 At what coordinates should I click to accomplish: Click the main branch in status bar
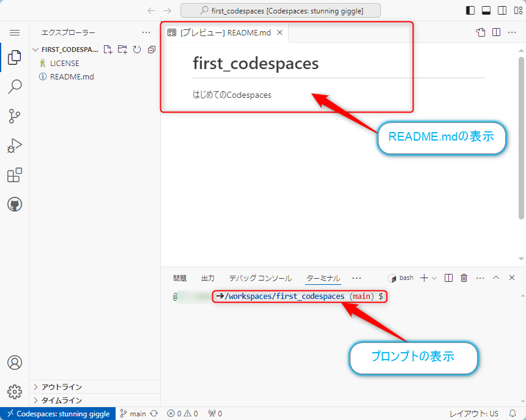133,414
